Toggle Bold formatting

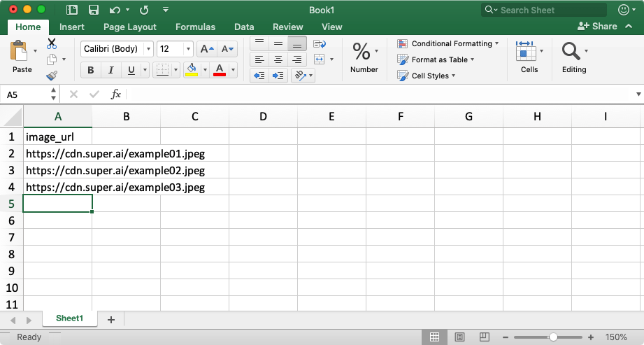pyautogui.click(x=90, y=70)
